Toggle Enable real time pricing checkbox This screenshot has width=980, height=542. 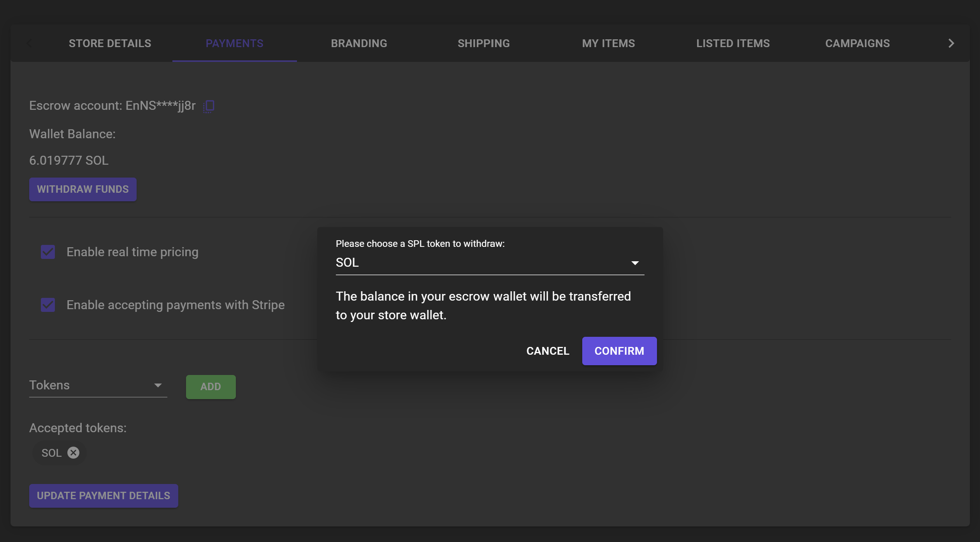(x=48, y=252)
